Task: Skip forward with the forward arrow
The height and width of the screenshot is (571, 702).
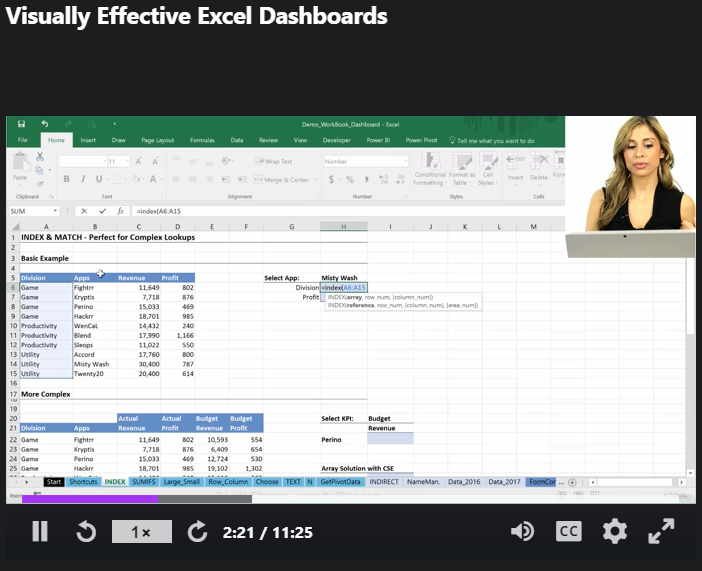Action: click(197, 532)
